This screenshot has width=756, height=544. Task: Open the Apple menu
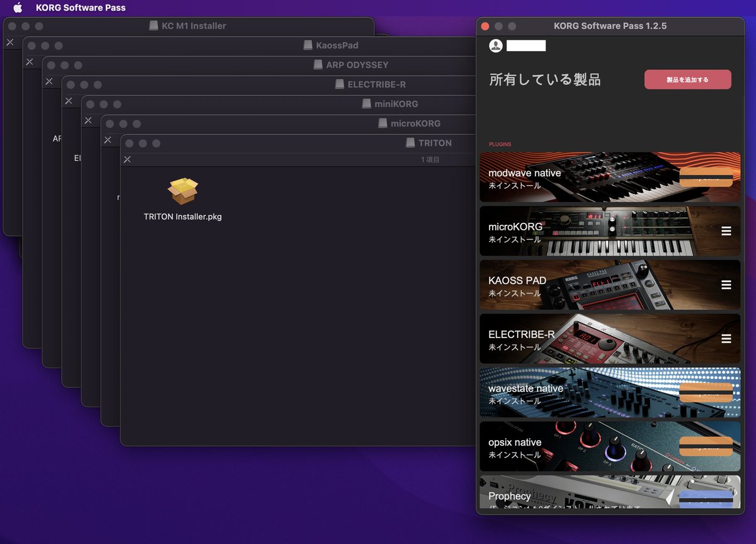pyautogui.click(x=18, y=8)
